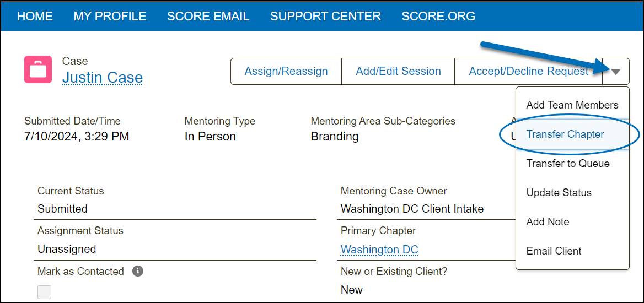The width and height of the screenshot is (644, 303).
Task: Click the pink briefcase Case icon
Action: [38, 69]
